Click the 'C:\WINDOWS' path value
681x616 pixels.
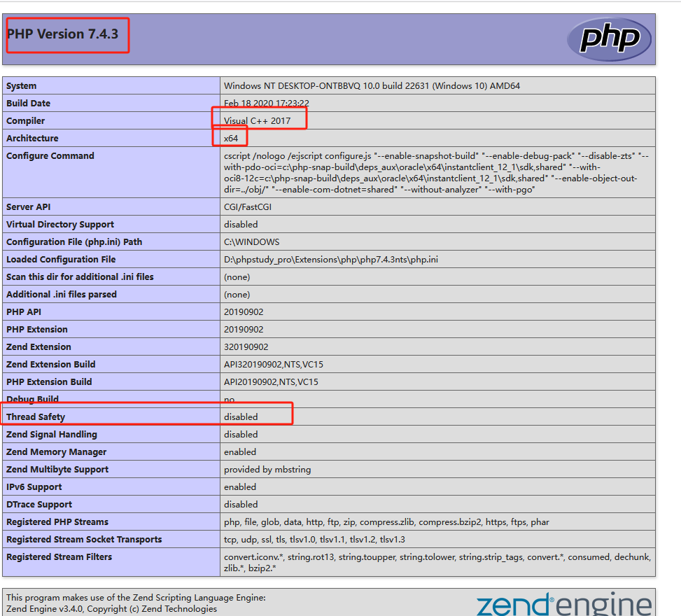(251, 241)
